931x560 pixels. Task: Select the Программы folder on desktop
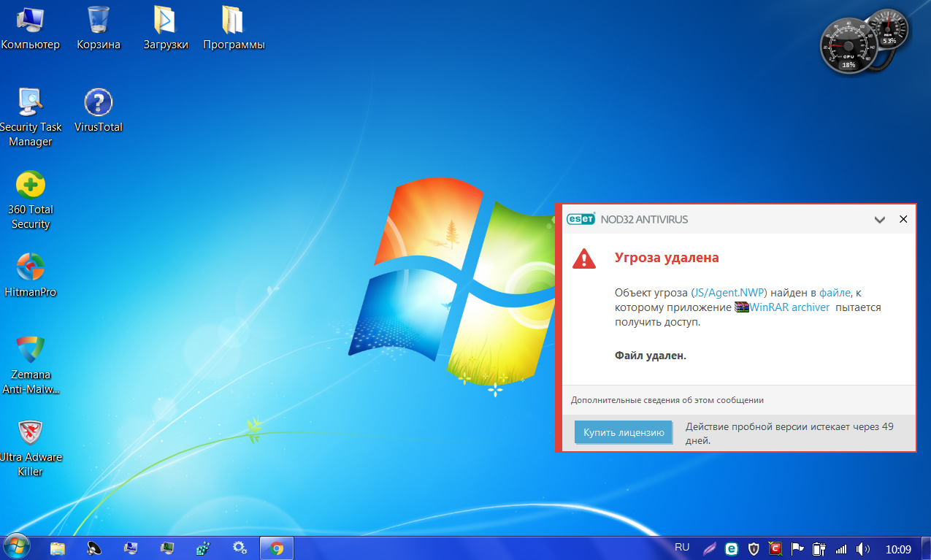point(234,28)
